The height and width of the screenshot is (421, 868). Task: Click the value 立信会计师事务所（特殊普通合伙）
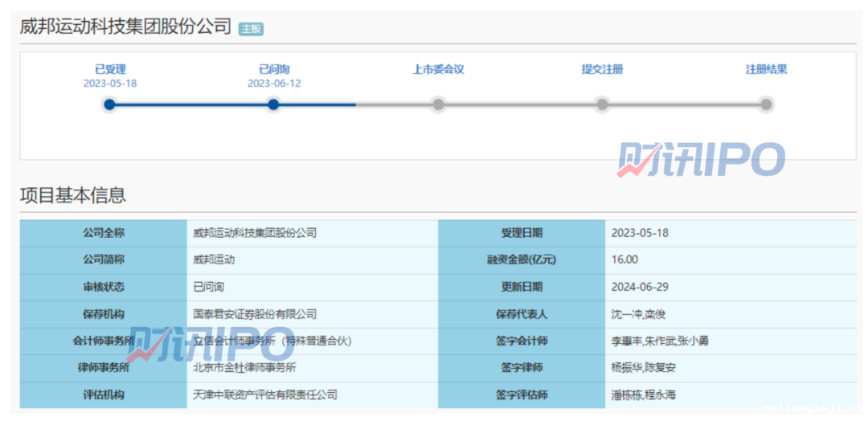click(x=272, y=341)
